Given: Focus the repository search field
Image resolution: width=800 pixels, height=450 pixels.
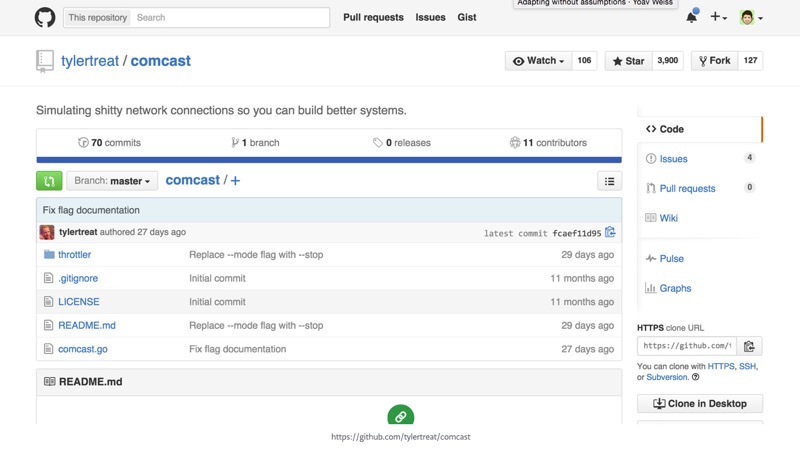Looking at the screenshot, I should point(230,17).
